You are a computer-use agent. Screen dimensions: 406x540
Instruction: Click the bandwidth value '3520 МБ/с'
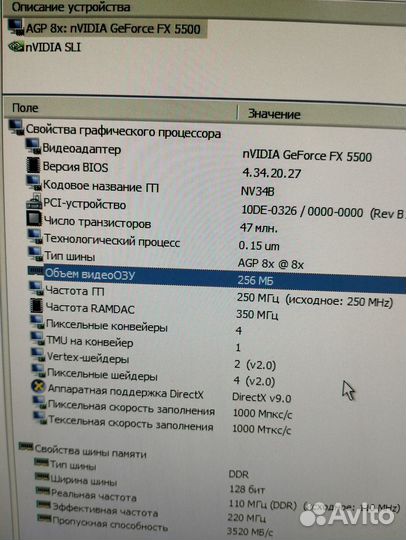point(250,532)
